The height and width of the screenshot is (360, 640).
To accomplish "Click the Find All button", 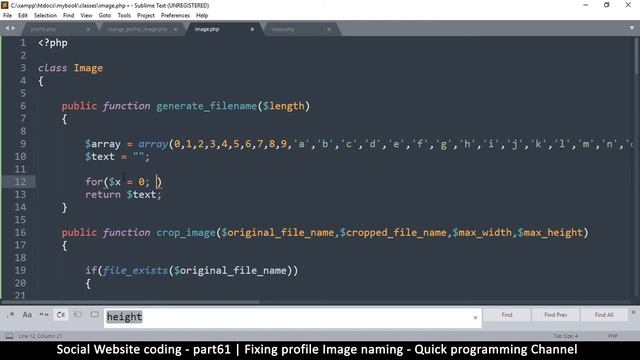I will coord(604,315).
